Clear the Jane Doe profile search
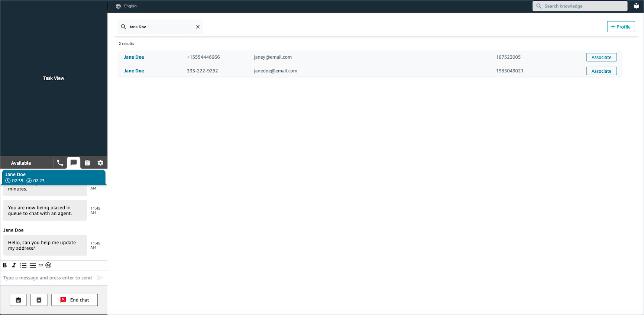The image size is (644, 315). coord(198,27)
